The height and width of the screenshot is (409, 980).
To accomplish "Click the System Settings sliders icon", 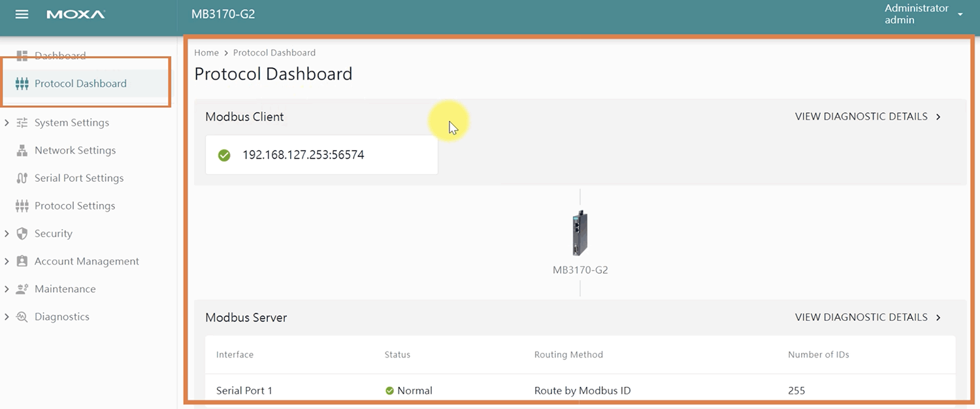I will (x=22, y=123).
